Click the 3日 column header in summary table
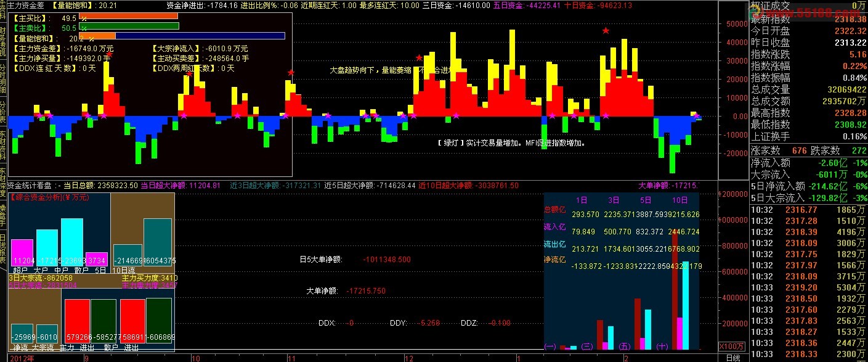The image size is (868, 362). 614,200
